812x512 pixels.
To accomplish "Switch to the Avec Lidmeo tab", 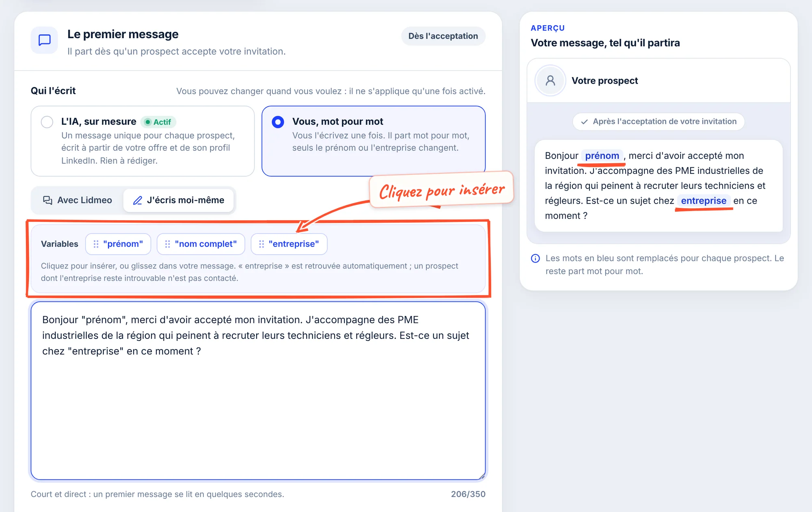I will [77, 200].
